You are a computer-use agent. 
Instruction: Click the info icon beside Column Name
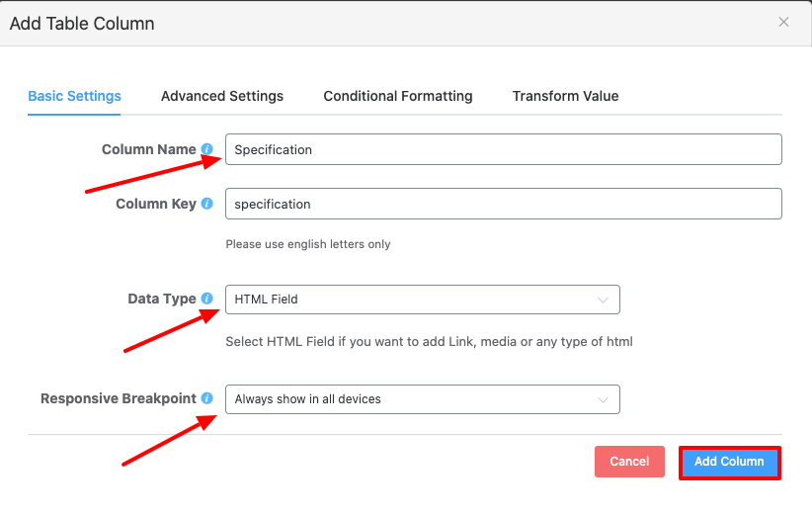point(207,150)
